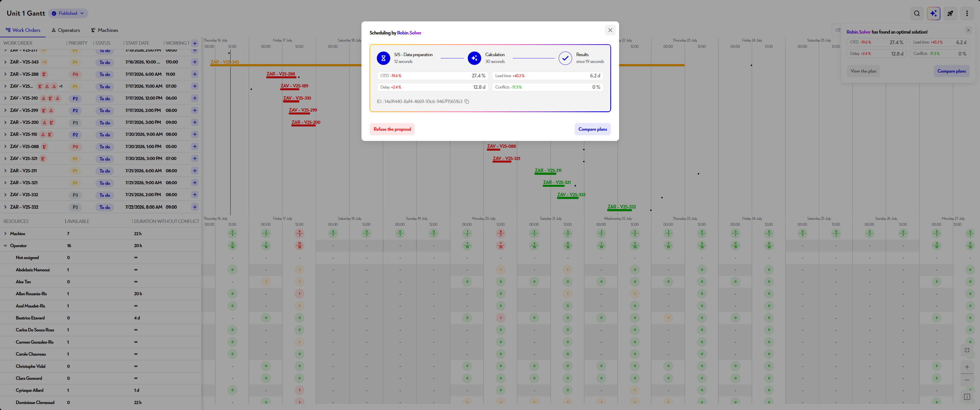The height and width of the screenshot is (410, 980).
Task: Click the Robin.Solver sparkle icon button
Action: 933,13
